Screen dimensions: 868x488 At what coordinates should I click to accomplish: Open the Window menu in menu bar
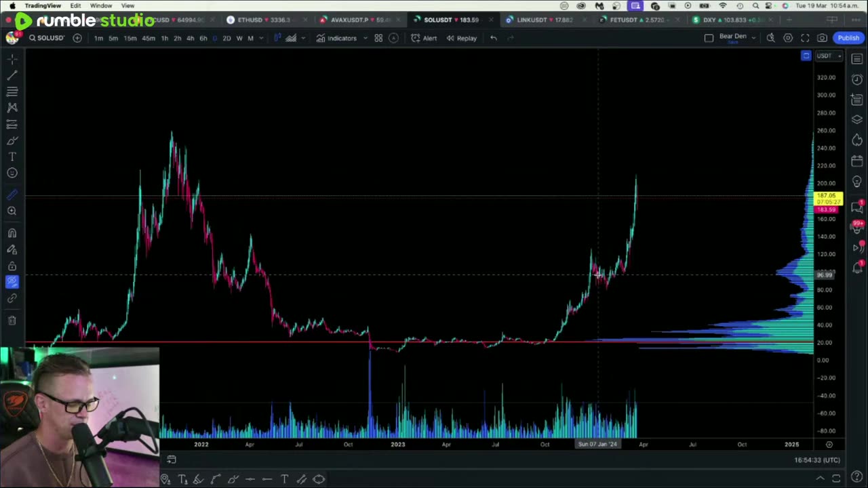click(101, 5)
